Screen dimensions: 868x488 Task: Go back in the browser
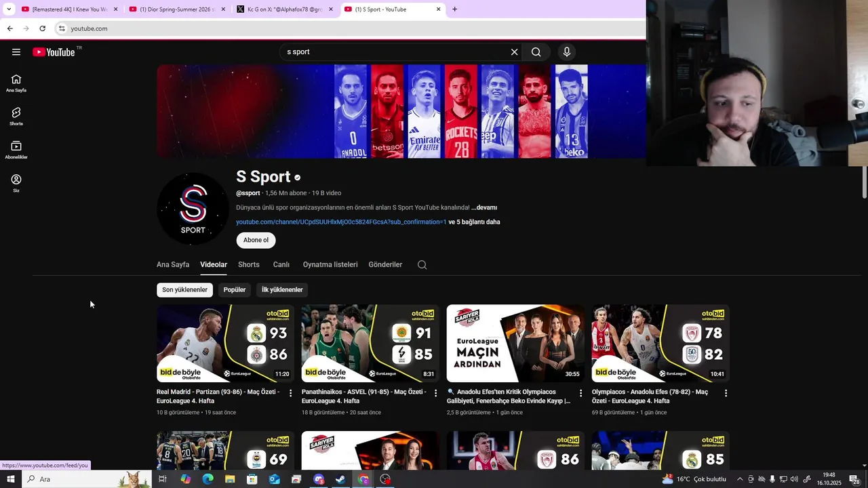[9, 28]
